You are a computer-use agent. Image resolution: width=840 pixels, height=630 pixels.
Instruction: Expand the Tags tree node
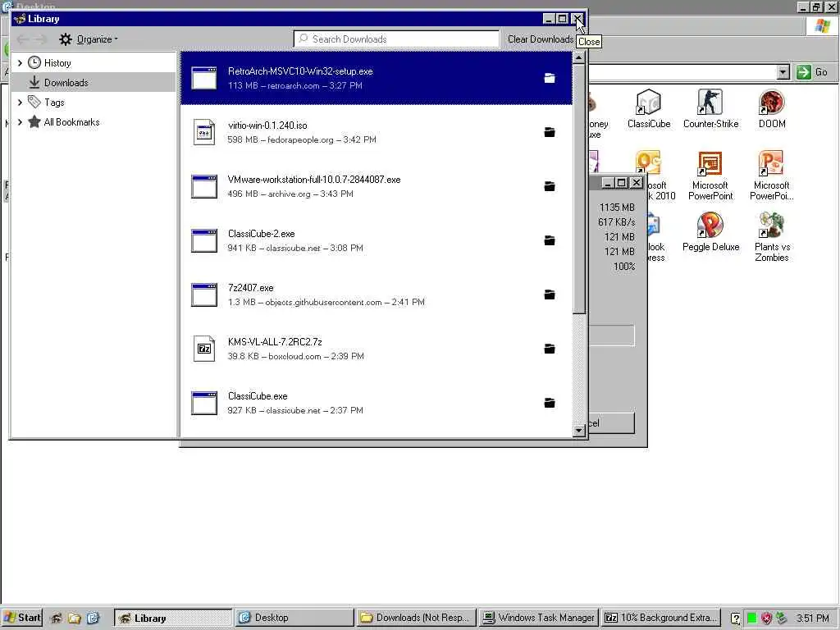[x=20, y=102]
